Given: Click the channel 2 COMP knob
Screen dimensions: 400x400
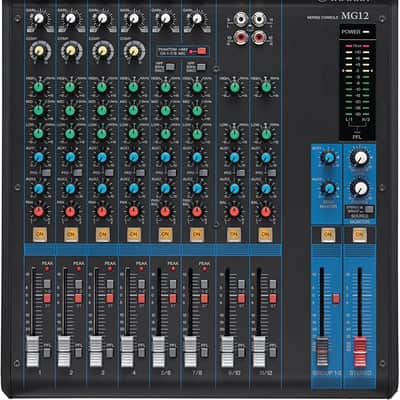Looking at the screenshot, I should click(x=71, y=51).
